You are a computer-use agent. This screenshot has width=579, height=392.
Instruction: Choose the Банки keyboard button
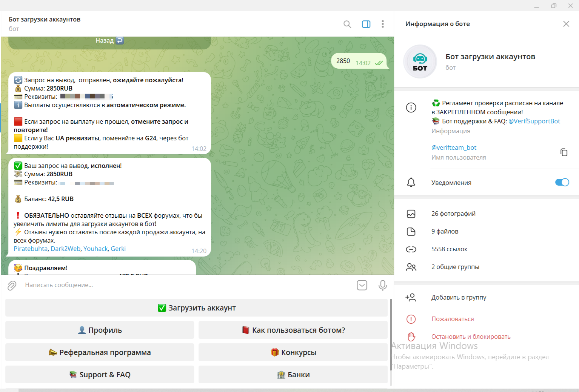[293, 375]
